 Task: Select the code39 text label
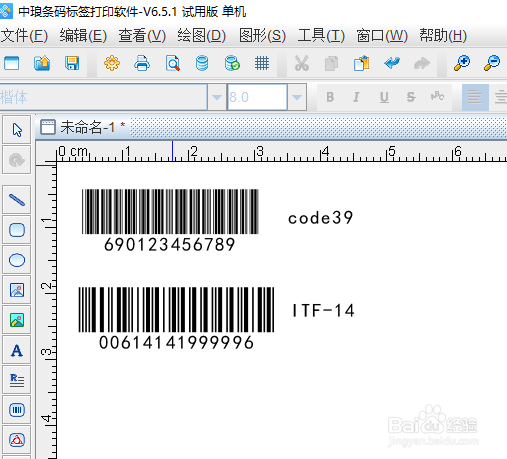point(320,218)
